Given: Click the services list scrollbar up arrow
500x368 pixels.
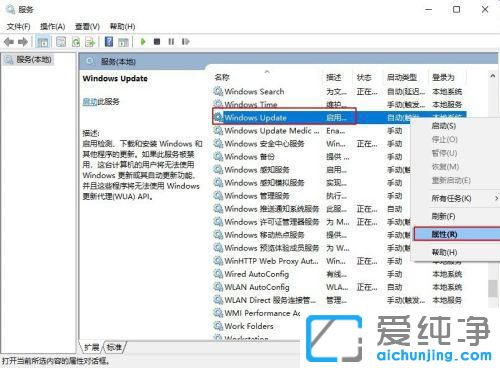Looking at the screenshot, I should pos(493,76).
